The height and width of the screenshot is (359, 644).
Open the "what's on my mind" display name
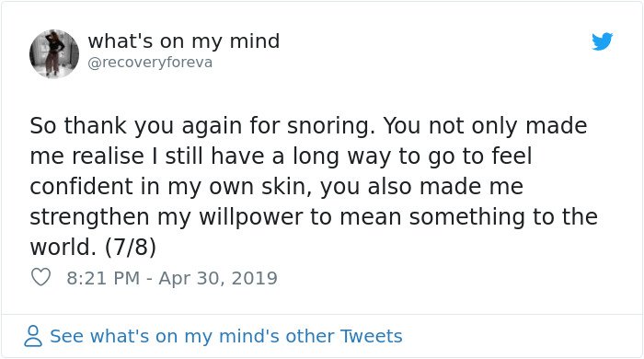pyautogui.click(x=184, y=41)
